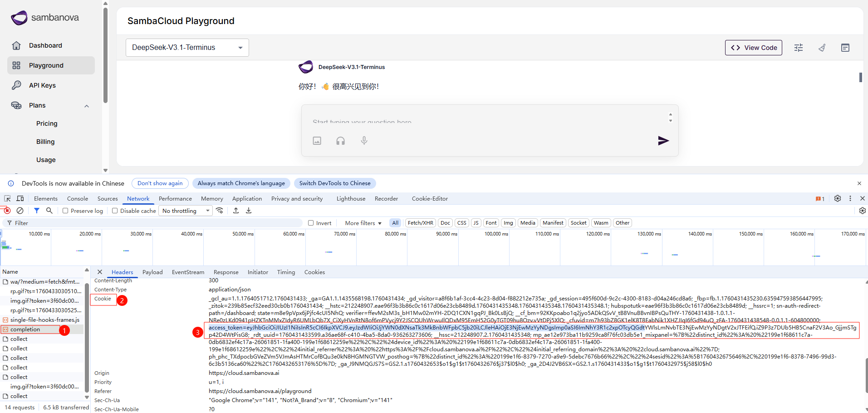
Task: Click the clear network log icon
Action: (x=20, y=211)
